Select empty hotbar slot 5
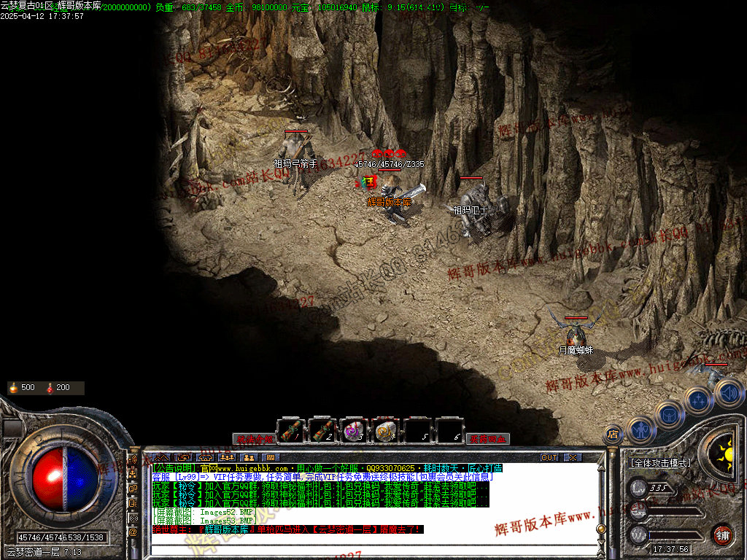747x560 pixels. [x=417, y=430]
